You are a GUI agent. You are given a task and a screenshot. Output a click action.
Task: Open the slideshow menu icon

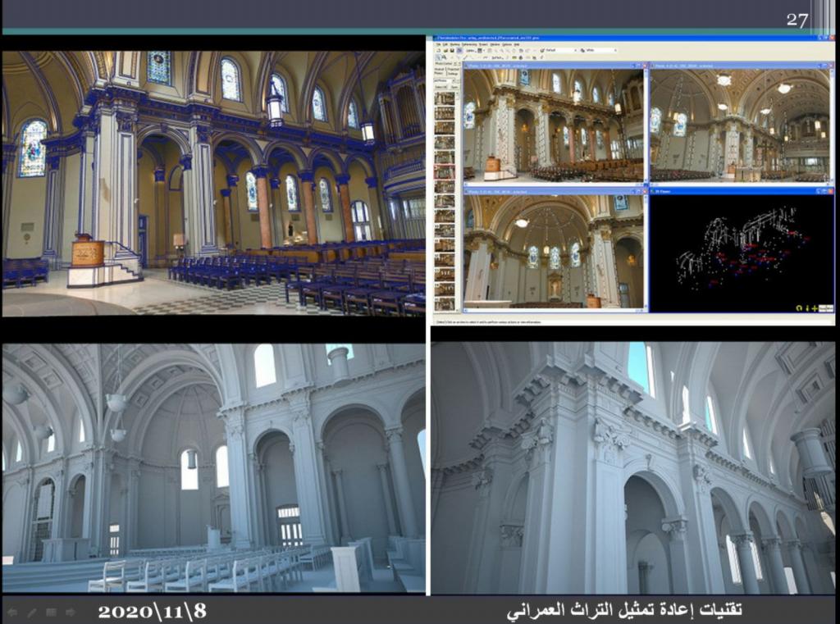coord(52,613)
